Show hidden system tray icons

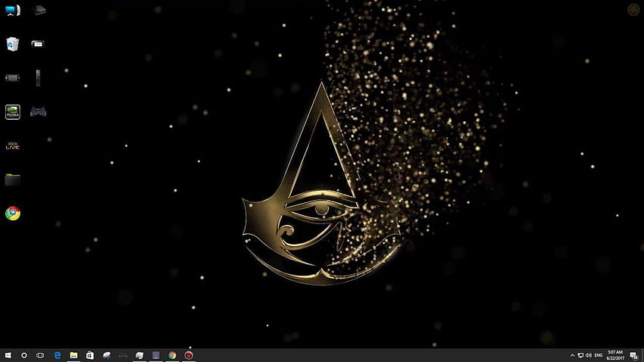(572, 355)
